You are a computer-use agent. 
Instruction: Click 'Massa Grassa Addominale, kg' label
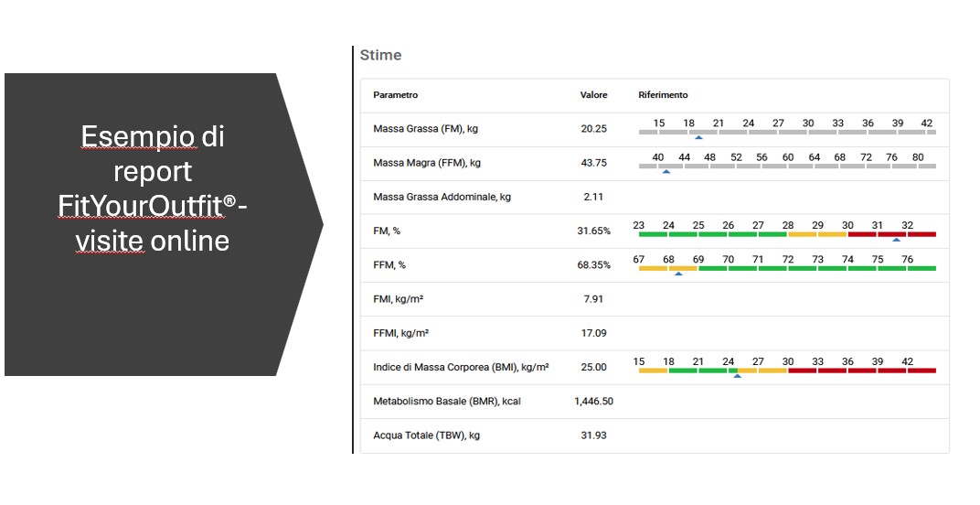coord(442,197)
